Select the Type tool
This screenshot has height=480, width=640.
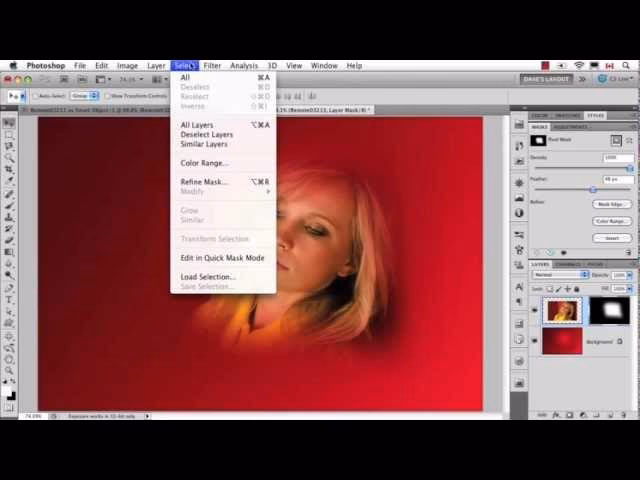pos(9,300)
